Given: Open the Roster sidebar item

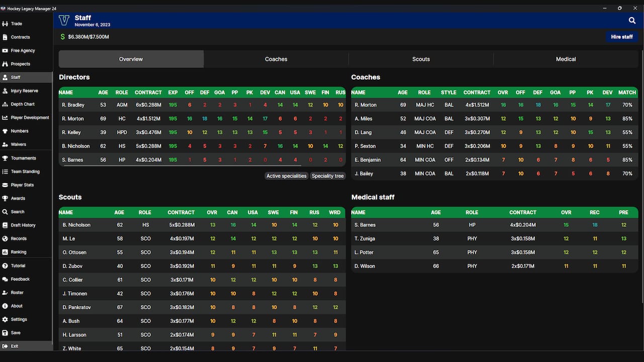Looking at the screenshot, I should tap(26, 293).
